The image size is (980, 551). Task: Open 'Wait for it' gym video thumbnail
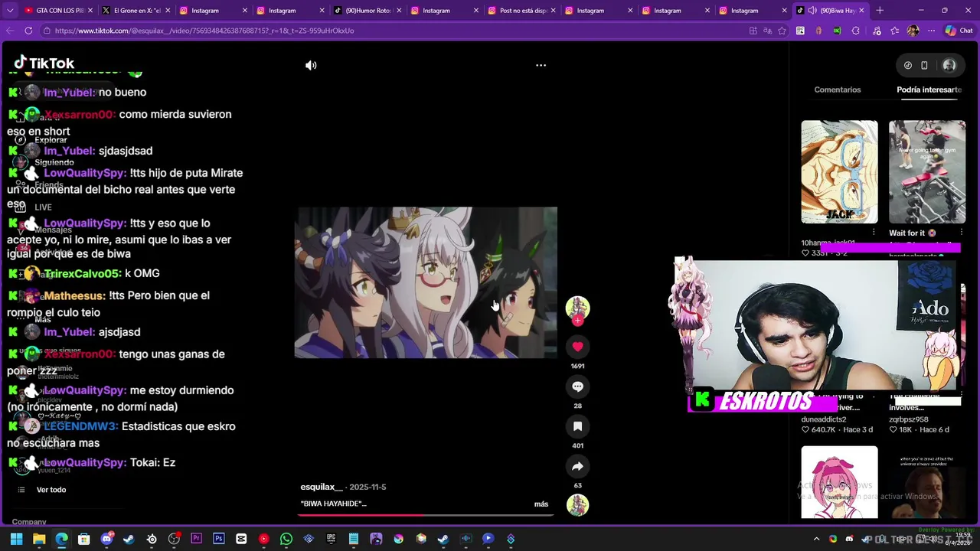(x=926, y=171)
